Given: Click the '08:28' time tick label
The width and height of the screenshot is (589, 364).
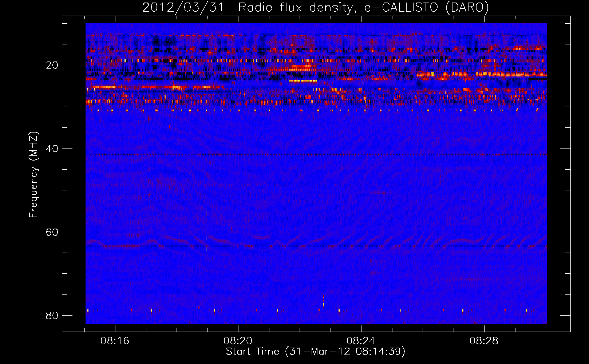Looking at the screenshot, I should click(484, 341).
